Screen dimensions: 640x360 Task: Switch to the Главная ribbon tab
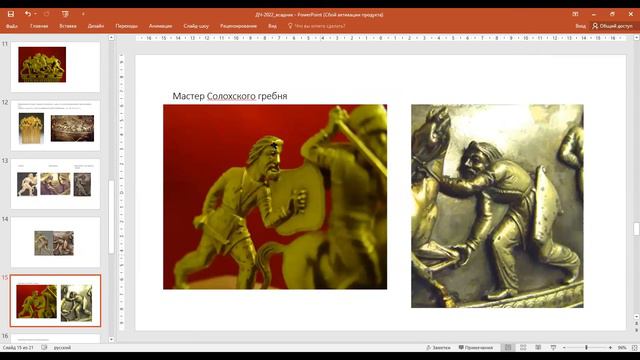pos(39,26)
